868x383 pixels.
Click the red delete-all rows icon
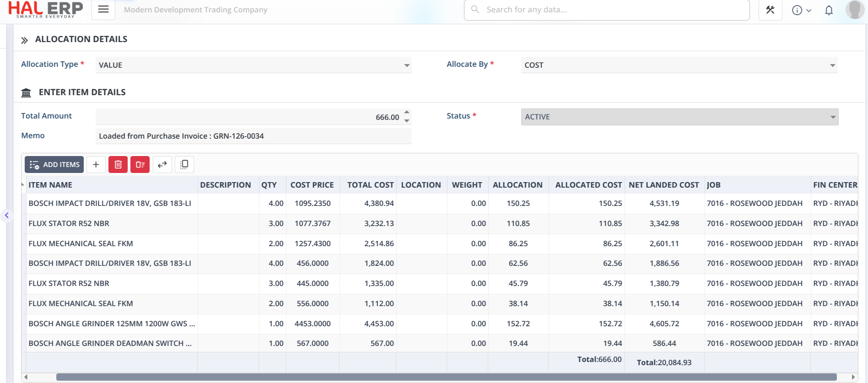point(140,165)
